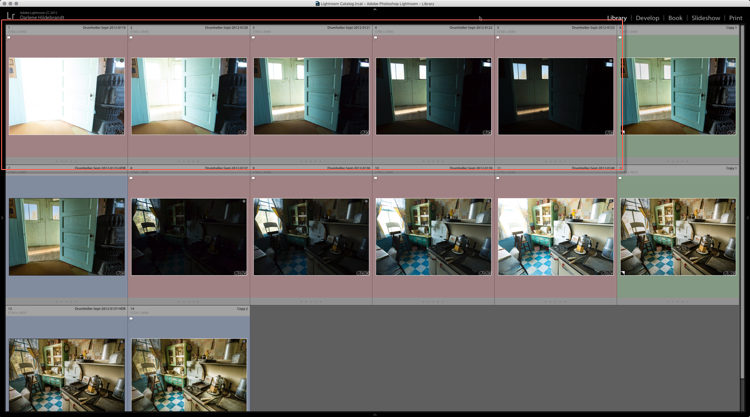Switch to the Print module
Screen dimensions: 750x417
[x=736, y=18]
